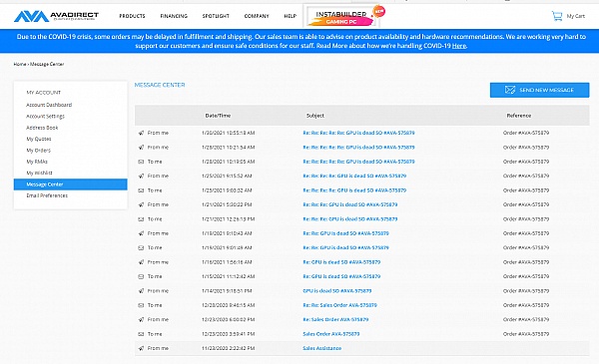This screenshot has height=364, width=599.
Task: Open My Quotes in sidebar
Action: point(39,139)
